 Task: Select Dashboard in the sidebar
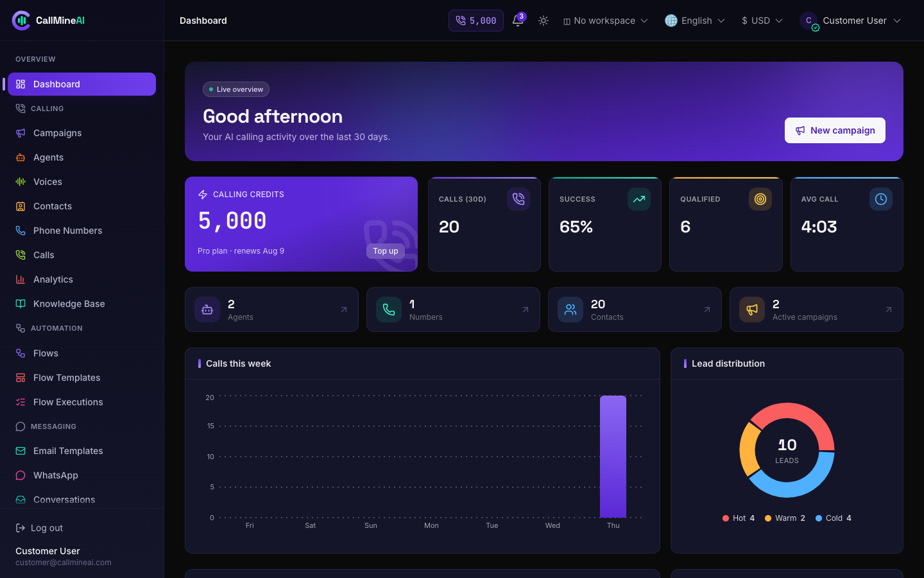pyautogui.click(x=81, y=84)
